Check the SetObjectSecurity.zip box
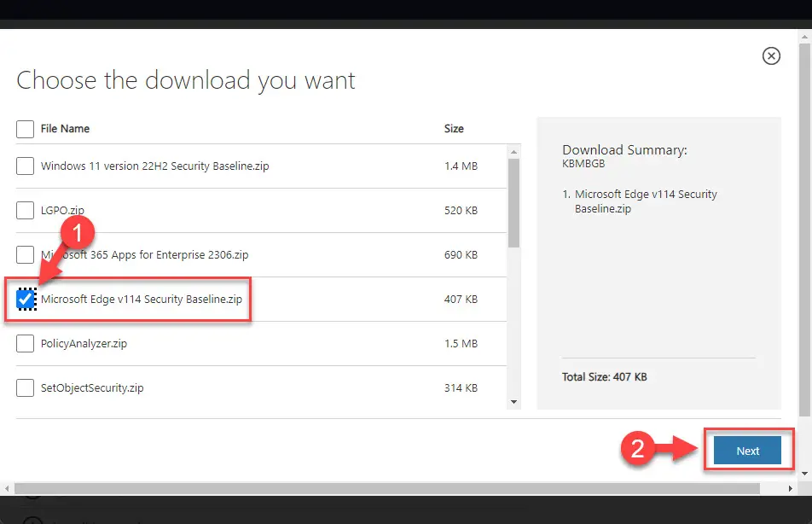This screenshot has width=812, height=524. tap(25, 387)
